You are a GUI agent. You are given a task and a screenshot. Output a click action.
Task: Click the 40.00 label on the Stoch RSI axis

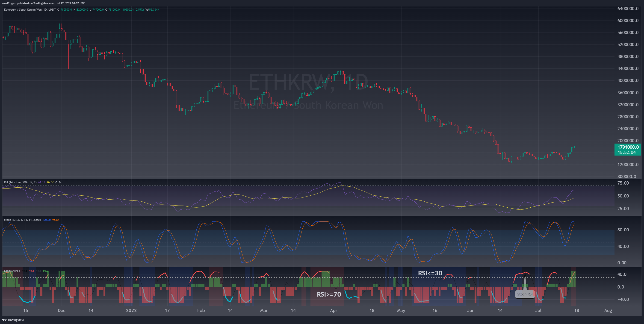pyautogui.click(x=623, y=246)
